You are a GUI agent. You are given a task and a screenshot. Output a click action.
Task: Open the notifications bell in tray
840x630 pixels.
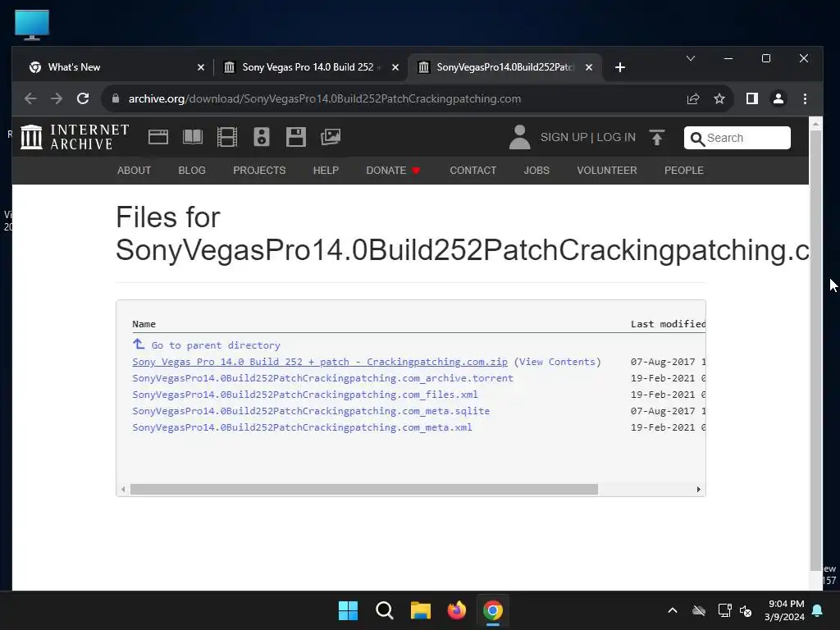(818, 610)
